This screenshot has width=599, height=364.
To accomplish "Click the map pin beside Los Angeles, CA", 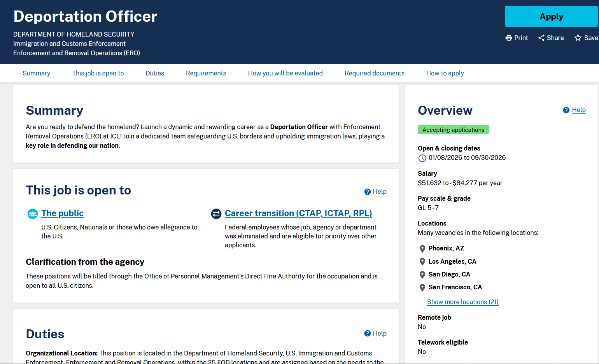I will [x=422, y=262].
